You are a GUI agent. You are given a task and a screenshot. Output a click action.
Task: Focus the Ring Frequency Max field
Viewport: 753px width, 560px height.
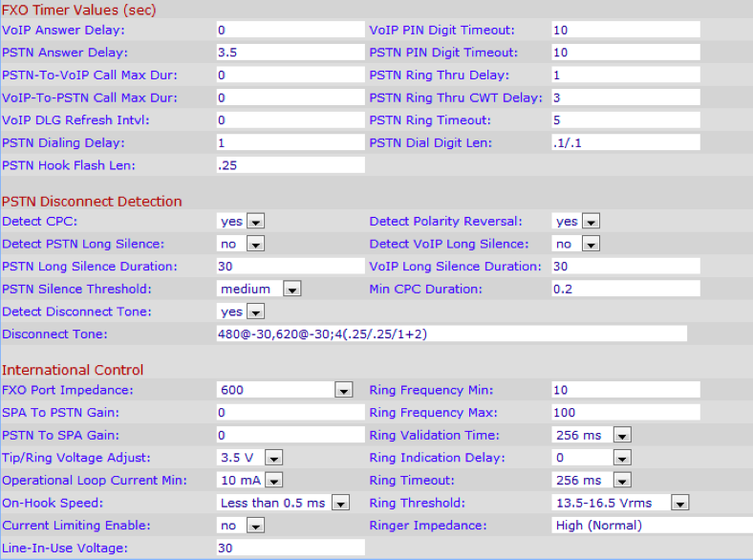pos(625,412)
